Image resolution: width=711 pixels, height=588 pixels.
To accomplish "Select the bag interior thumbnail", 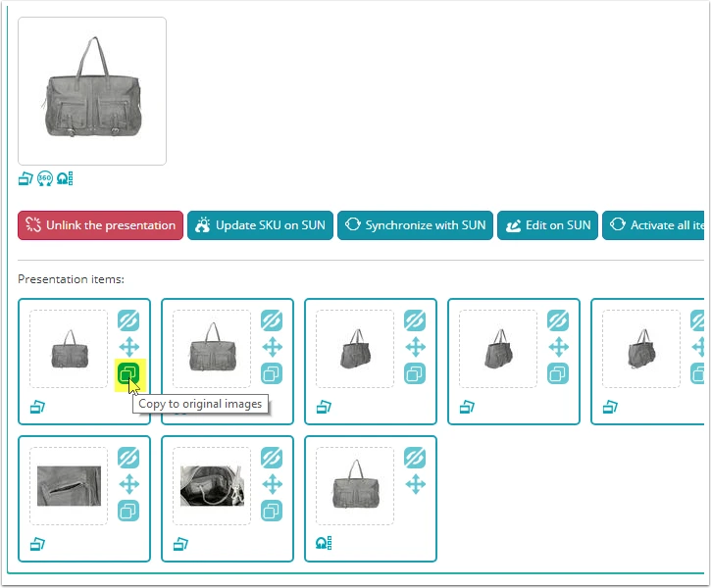I will click(212, 486).
